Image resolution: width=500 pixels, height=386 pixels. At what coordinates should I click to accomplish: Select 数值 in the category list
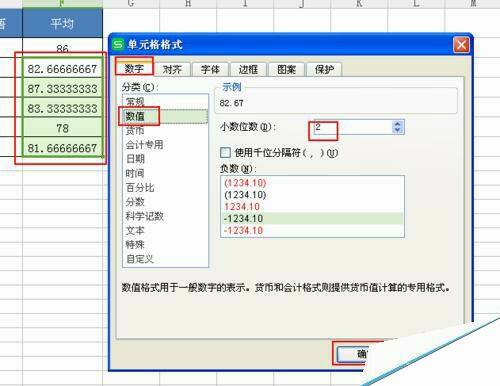click(x=165, y=116)
